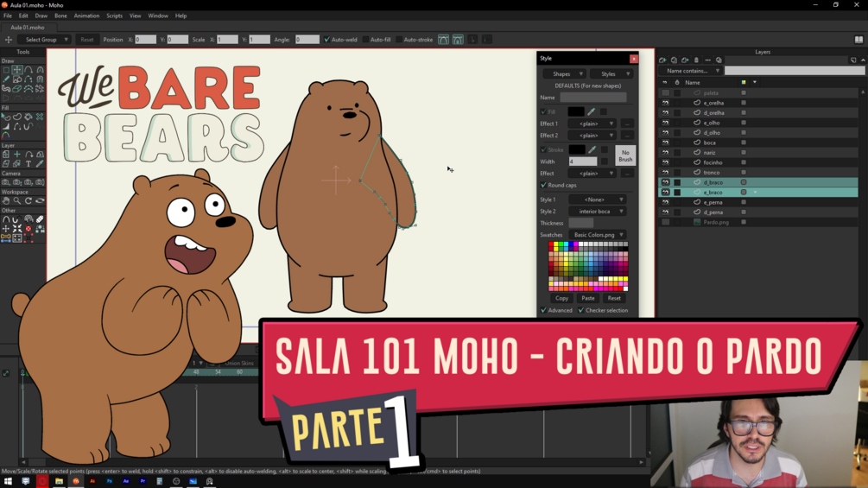Click the Duplicate Layer icon
Screen dimensions: 868x488
tap(674, 60)
